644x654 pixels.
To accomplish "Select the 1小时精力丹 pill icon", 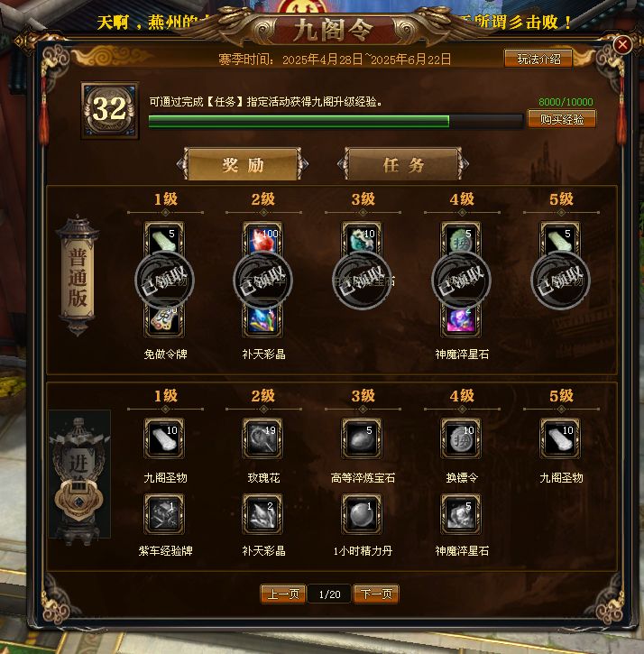I will tap(362, 514).
